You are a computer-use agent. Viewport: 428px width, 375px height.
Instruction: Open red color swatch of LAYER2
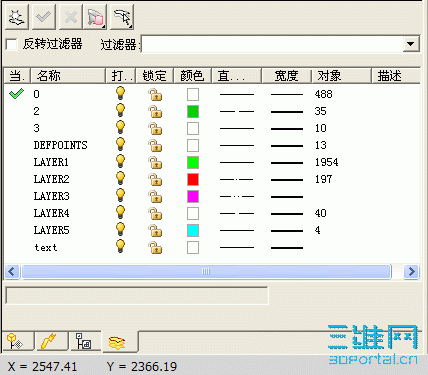[193, 179]
